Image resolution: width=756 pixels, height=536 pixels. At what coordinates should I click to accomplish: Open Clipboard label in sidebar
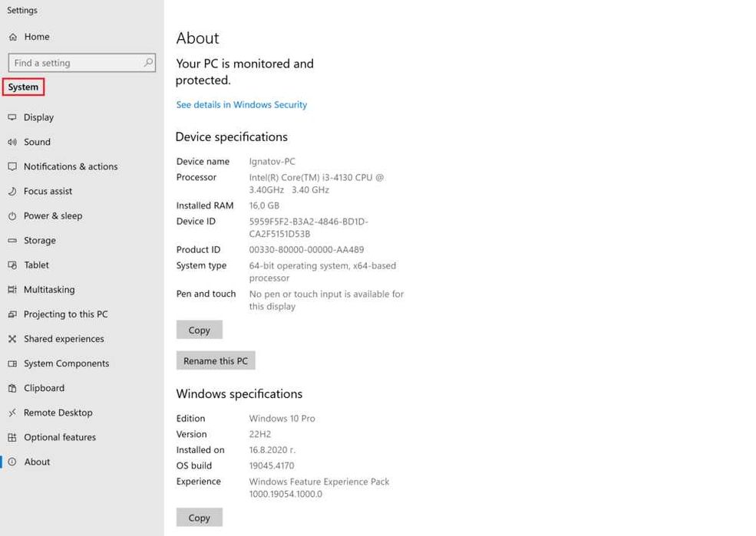click(44, 388)
